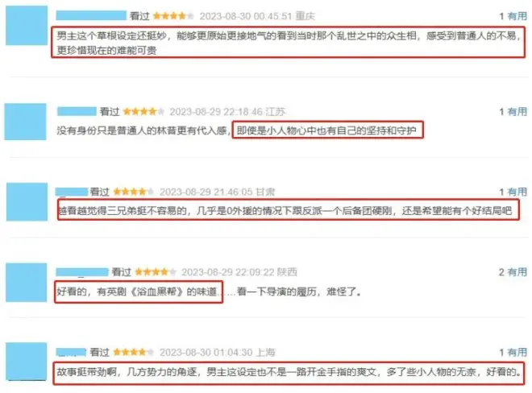
Task: Open avatar of the Jiangsu reviewer
Action: tap(26, 122)
